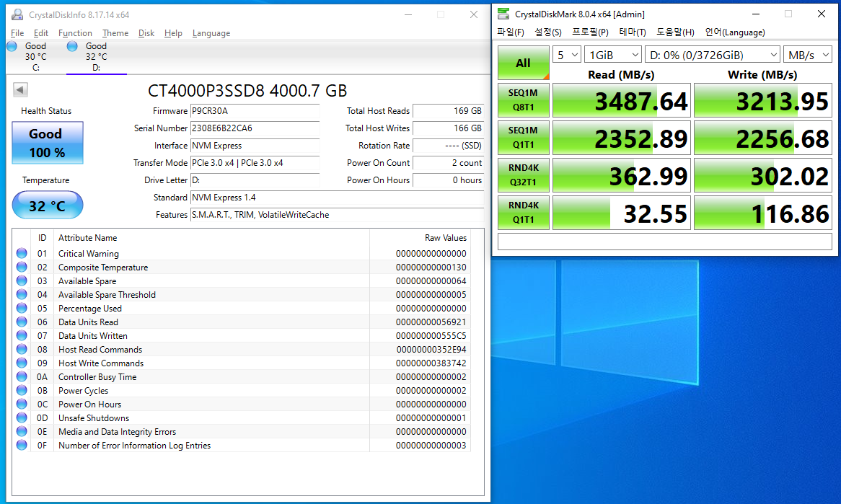Viewport: 841px width, 504px height.
Task: Open unit dropdown showing MB/s
Action: pyautogui.click(x=808, y=55)
